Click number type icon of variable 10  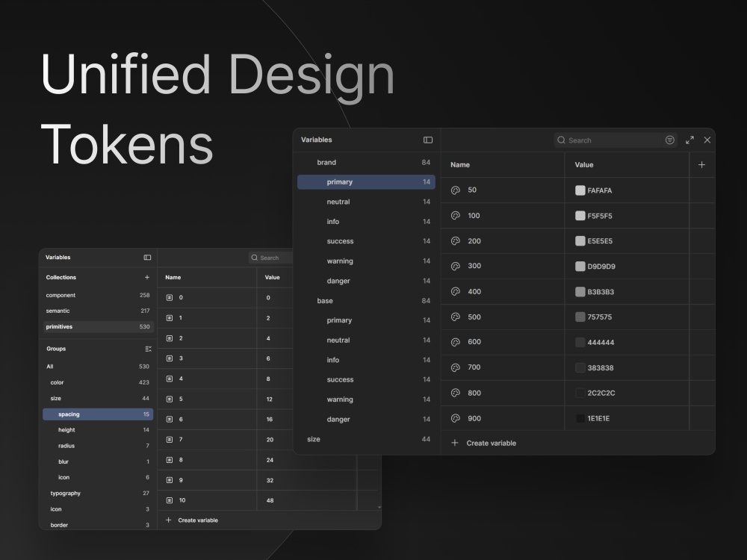pyautogui.click(x=169, y=500)
